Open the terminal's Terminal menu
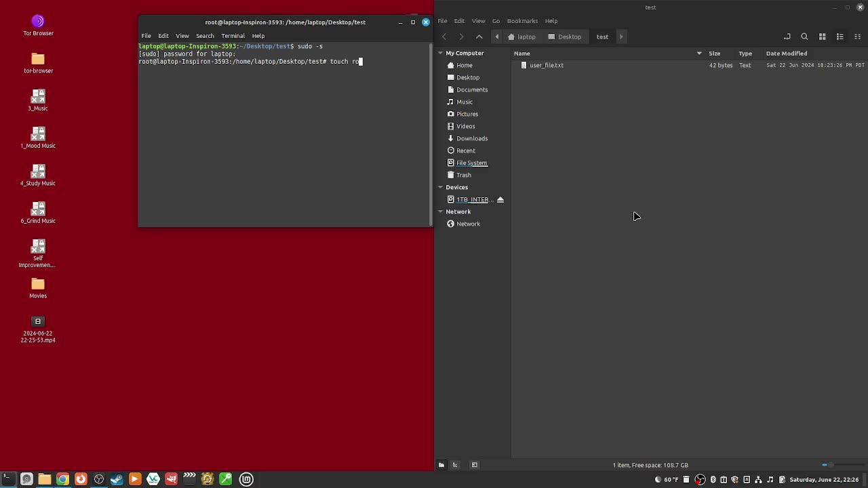This screenshot has height=488, width=868. pyautogui.click(x=233, y=36)
